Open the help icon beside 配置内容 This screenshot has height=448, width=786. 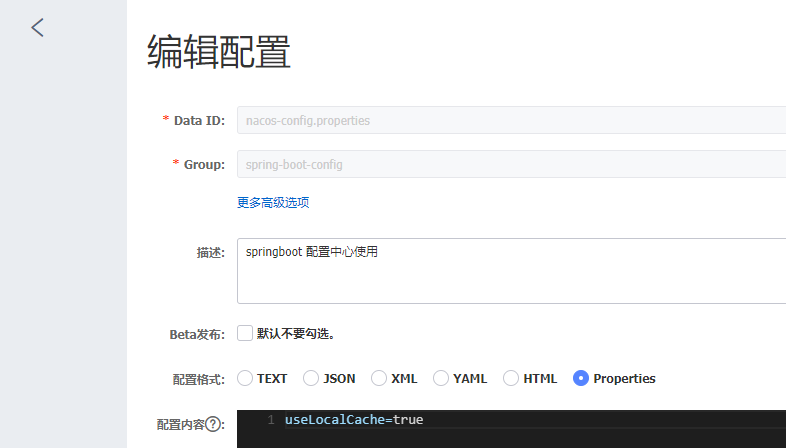point(213,424)
